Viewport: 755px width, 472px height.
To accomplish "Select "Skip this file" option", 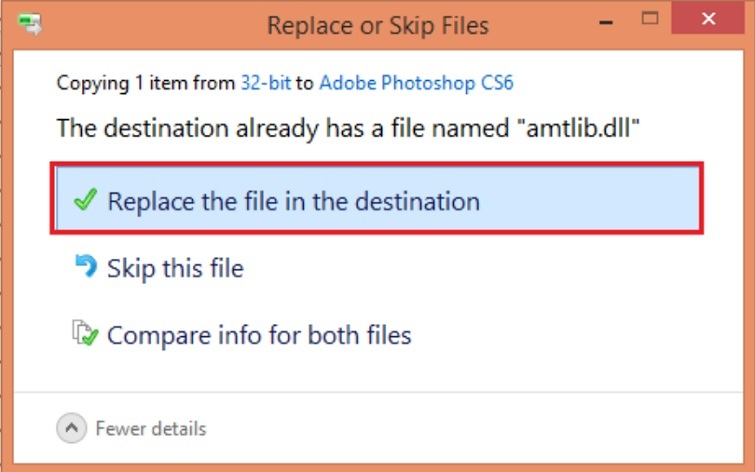I will pyautogui.click(x=175, y=268).
